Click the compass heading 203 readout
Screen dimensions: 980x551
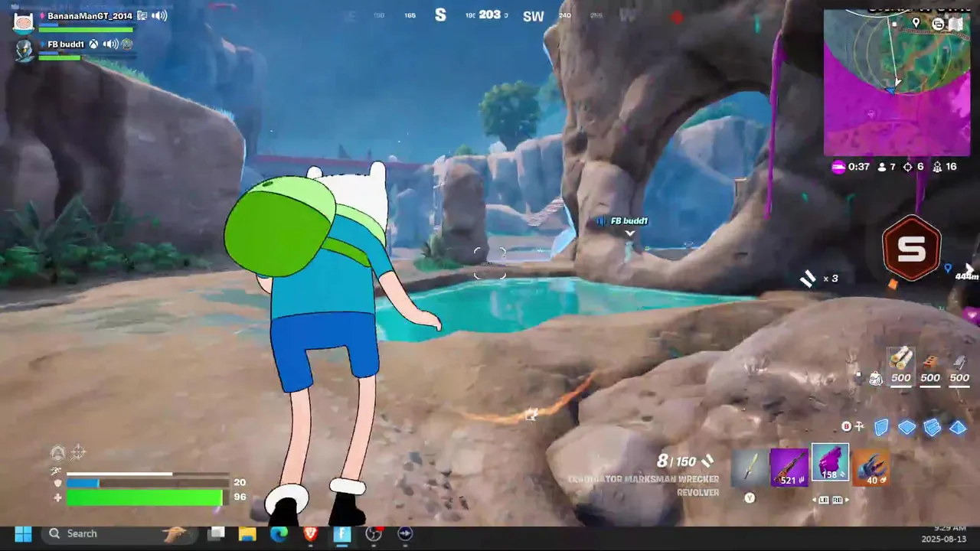point(489,15)
